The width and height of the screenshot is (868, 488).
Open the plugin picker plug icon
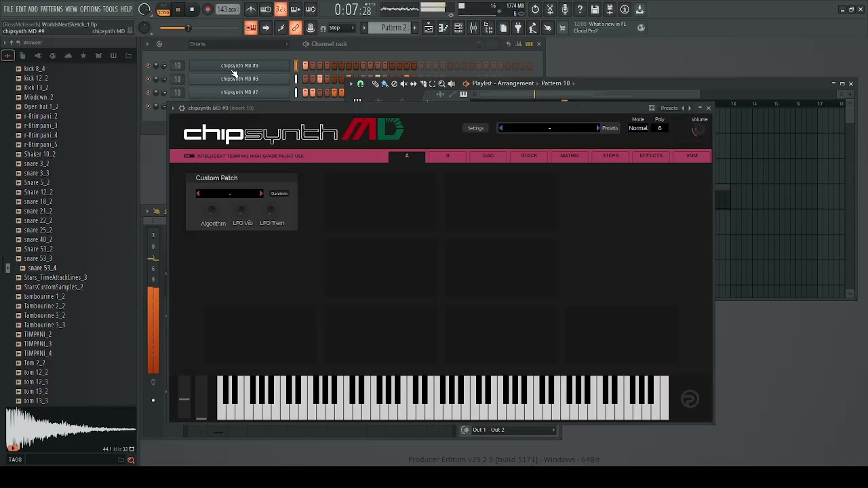[x=518, y=28]
